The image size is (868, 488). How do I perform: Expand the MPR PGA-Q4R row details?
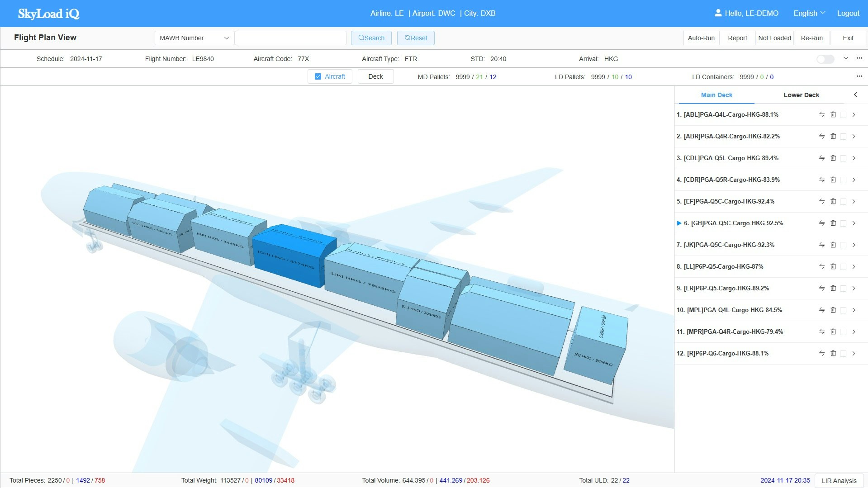(x=854, y=332)
